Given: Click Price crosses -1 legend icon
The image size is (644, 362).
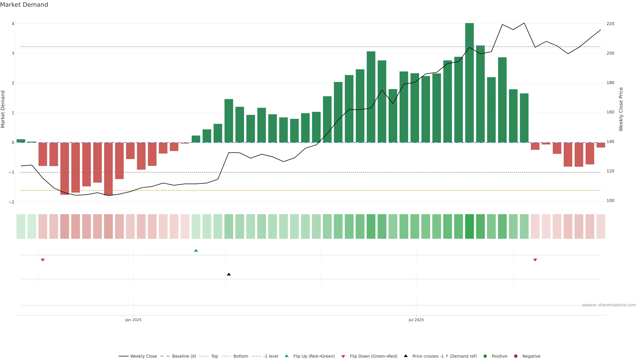Looking at the screenshot, I should 406,356.
